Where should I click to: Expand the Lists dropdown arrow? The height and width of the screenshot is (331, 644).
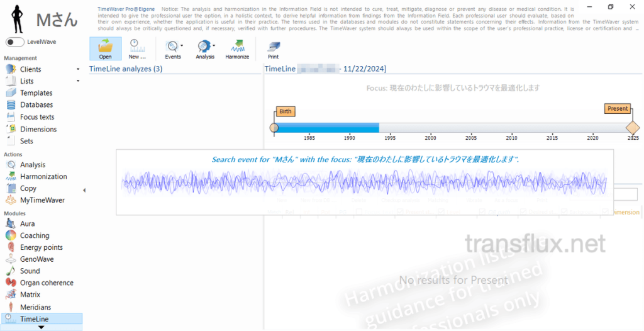tap(78, 81)
